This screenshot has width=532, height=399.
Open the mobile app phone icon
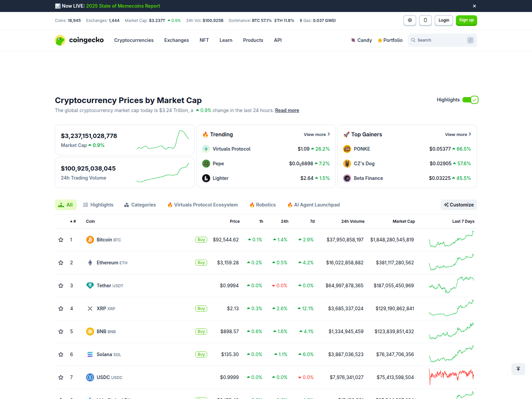[425, 20]
